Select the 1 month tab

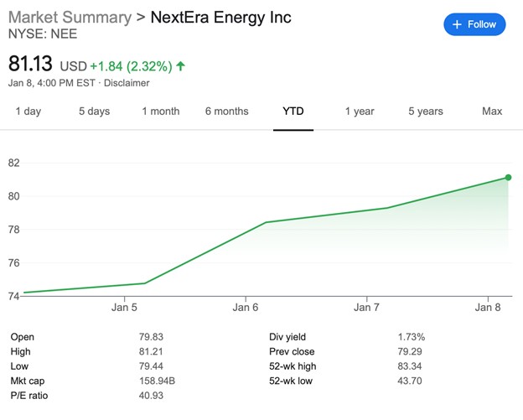[160, 111]
